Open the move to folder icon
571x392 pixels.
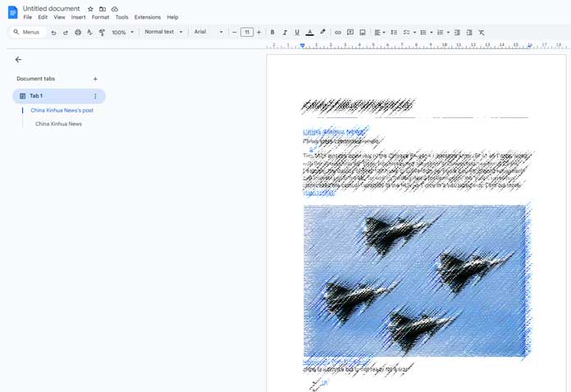[103, 9]
